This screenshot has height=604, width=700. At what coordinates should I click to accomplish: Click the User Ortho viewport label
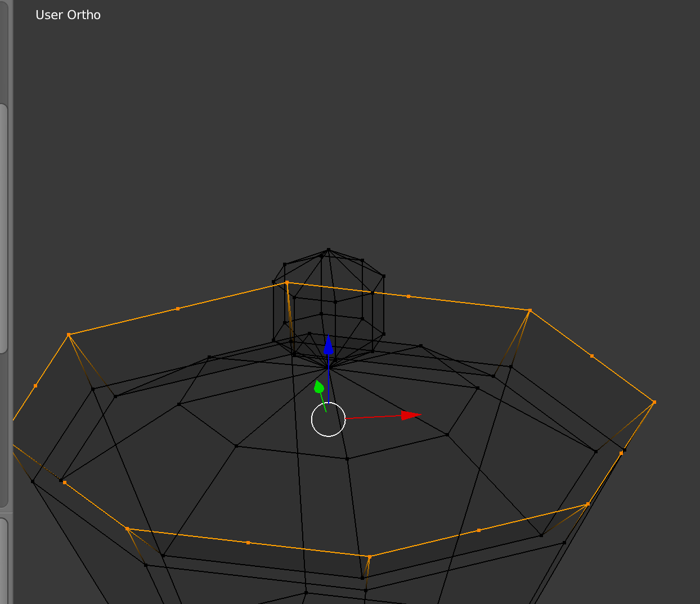(x=68, y=15)
